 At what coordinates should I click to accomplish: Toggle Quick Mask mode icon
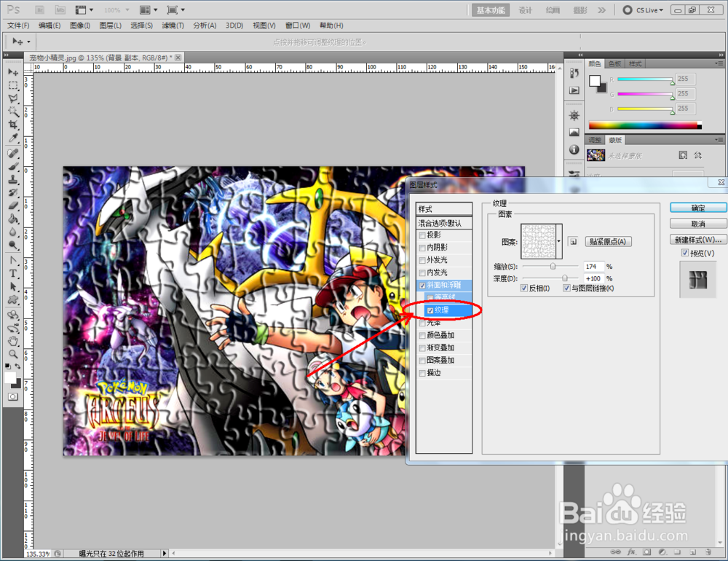point(13,396)
